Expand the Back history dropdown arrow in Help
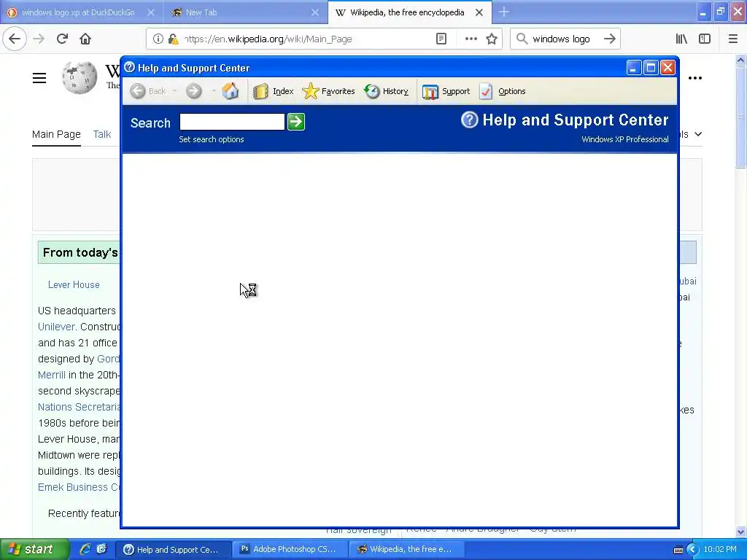The width and height of the screenshot is (747, 560). click(174, 91)
